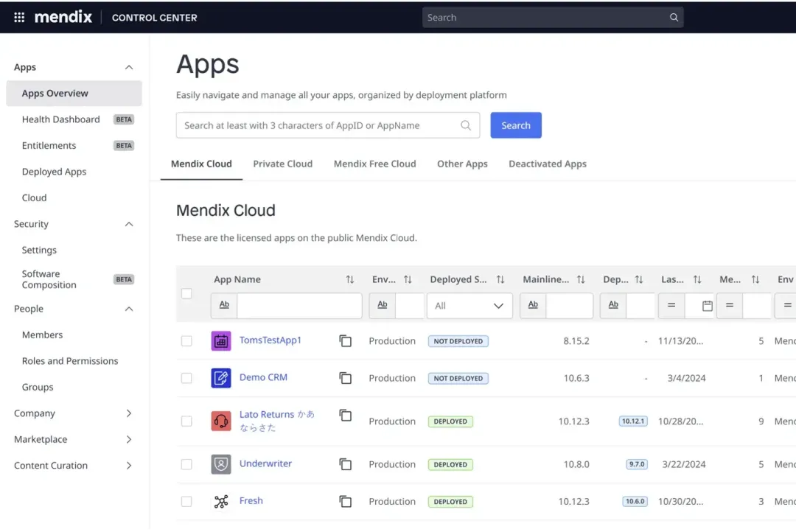Screen dimensions: 796x532
Task: Copy app ID for Fresh
Action: (345, 501)
